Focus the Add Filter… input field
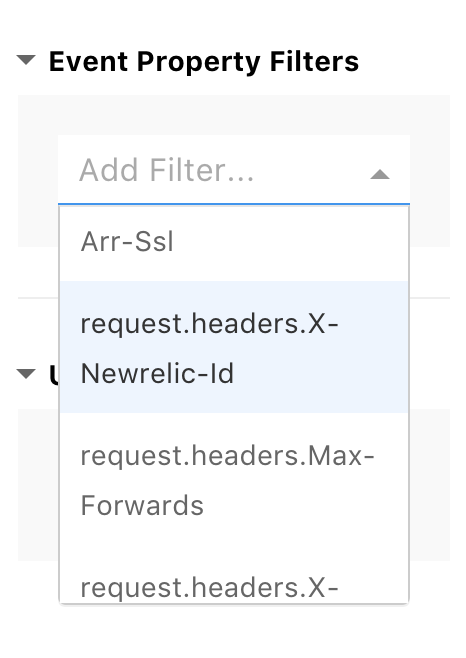 tap(234, 170)
